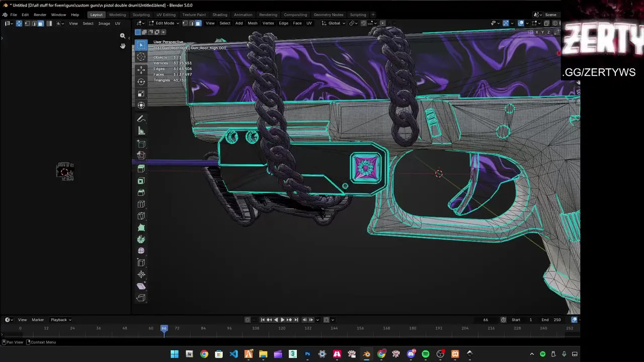Play the animation forward
The width and height of the screenshot is (644, 362).
[x=282, y=320]
